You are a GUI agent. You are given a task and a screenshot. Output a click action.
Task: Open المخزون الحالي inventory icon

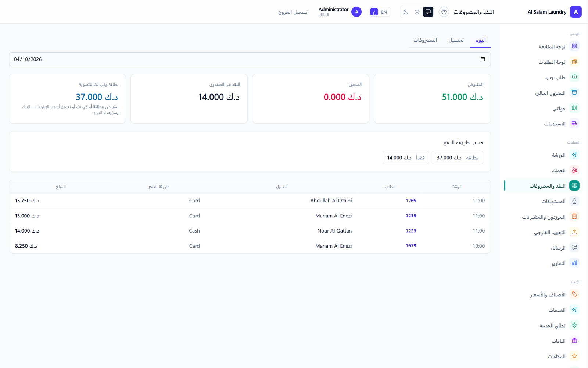click(574, 93)
